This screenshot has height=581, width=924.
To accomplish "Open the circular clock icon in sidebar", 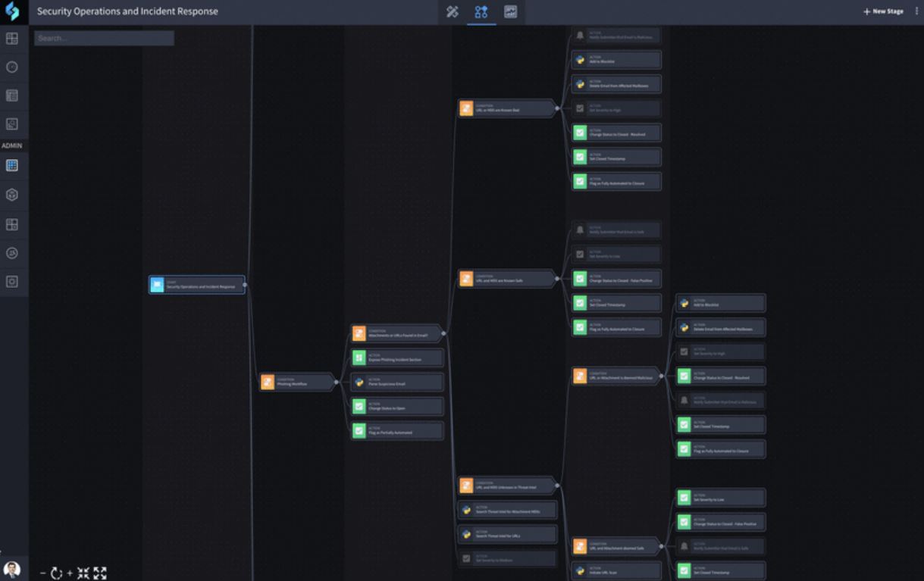I will (x=12, y=67).
